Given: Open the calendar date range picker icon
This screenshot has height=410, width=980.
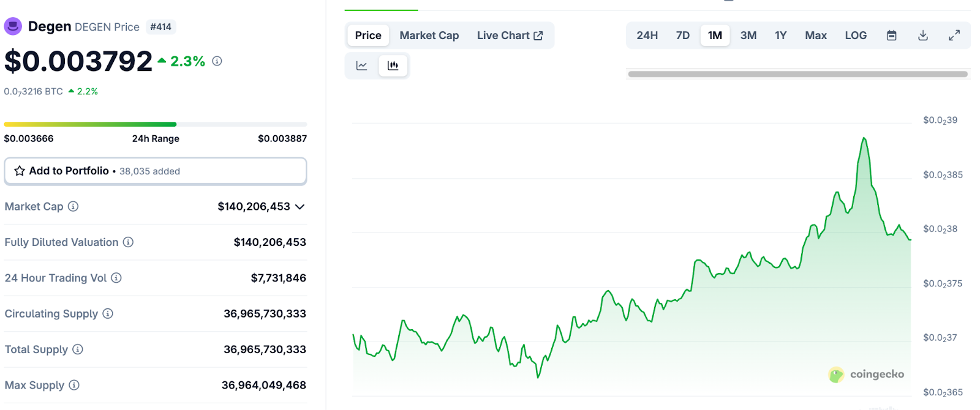Looking at the screenshot, I should (x=892, y=35).
